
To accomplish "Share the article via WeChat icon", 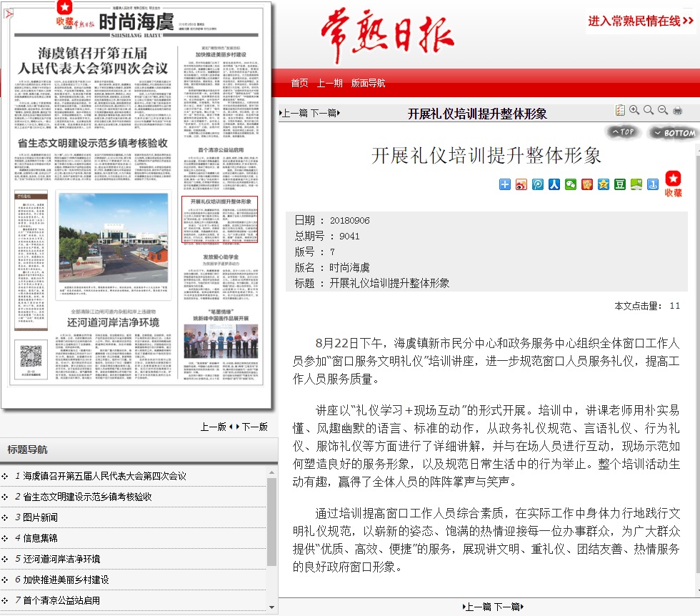I will [571, 184].
